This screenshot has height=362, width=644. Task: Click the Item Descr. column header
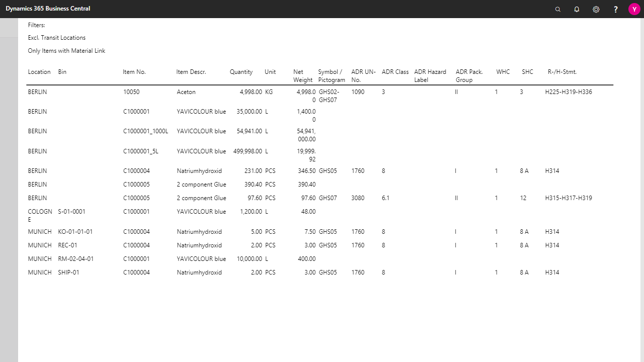[191, 72]
